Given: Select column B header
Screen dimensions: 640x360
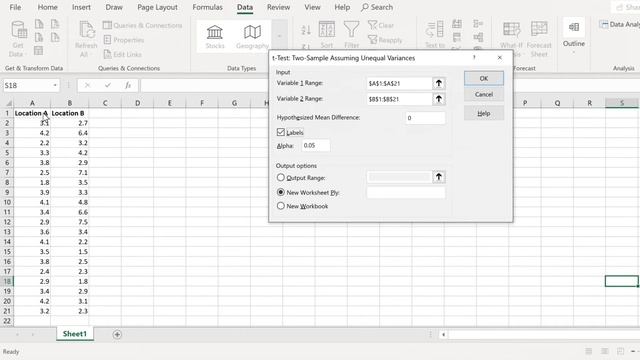Looking at the screenshot, I should click(x=69, y=103).
